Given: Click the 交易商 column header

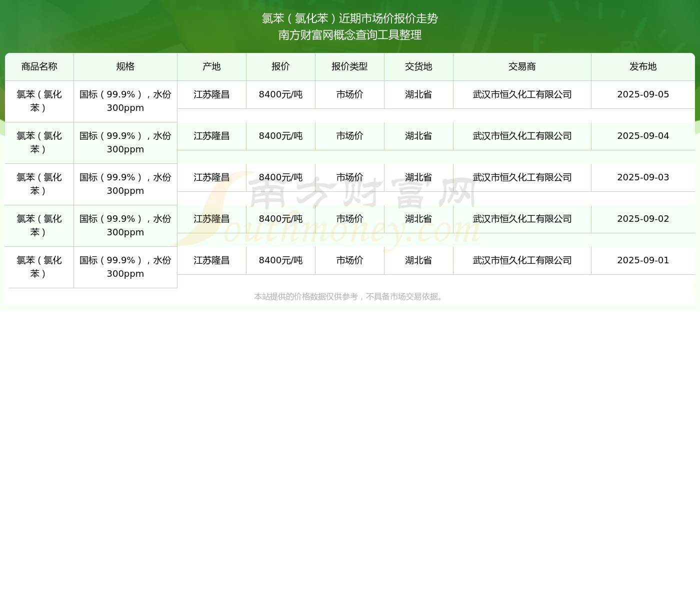Looking at the screenshot, I should pyautogui.click(x=522, y=66).
